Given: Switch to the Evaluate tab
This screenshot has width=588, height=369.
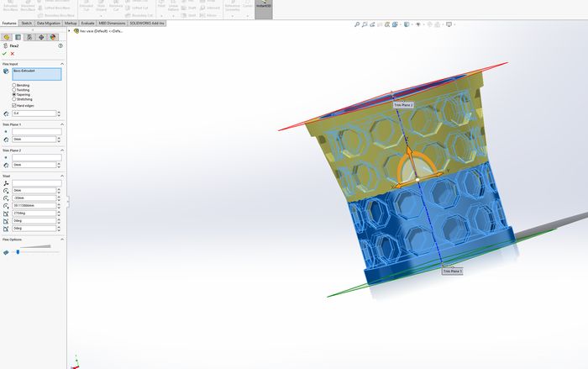Looking at the screenshot, I should click(87, 24).
